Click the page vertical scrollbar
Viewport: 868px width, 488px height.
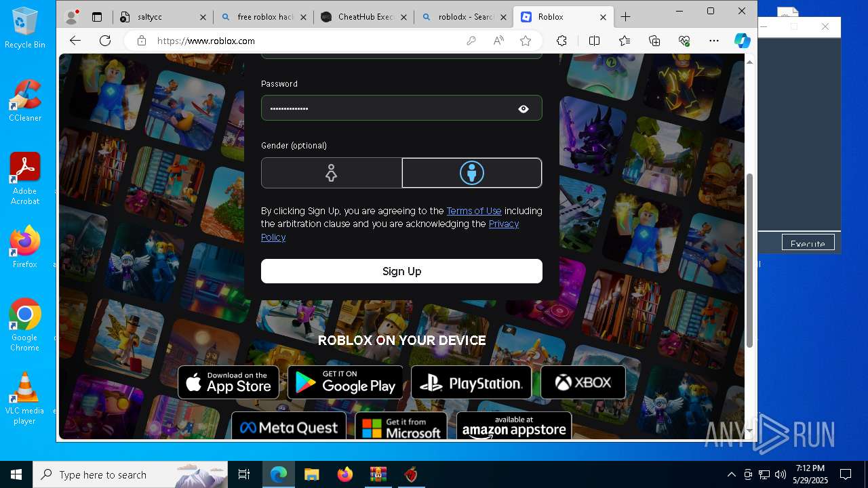(749, 261)
